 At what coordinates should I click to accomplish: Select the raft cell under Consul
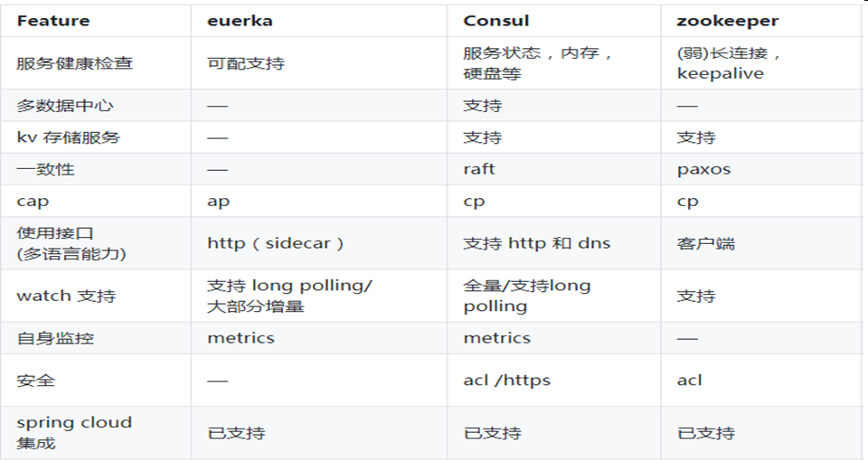479,169
